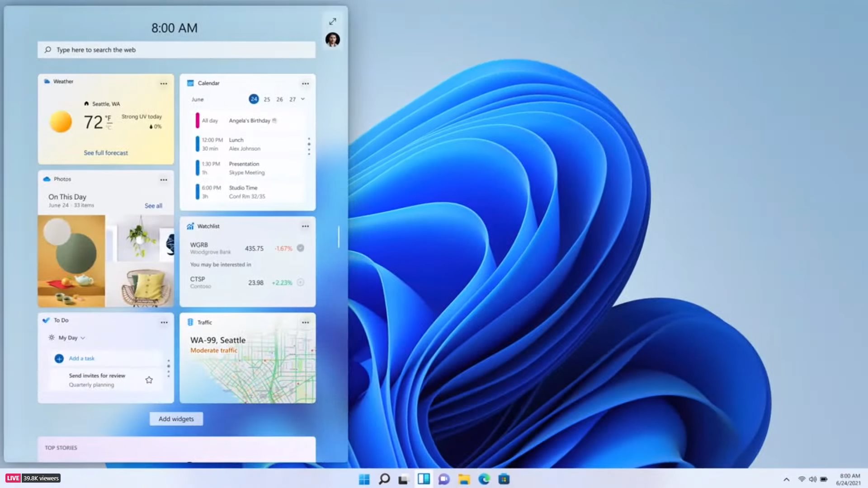Click the Add widgets button
The height and width of the screenshot is (488, 868).
176,419
